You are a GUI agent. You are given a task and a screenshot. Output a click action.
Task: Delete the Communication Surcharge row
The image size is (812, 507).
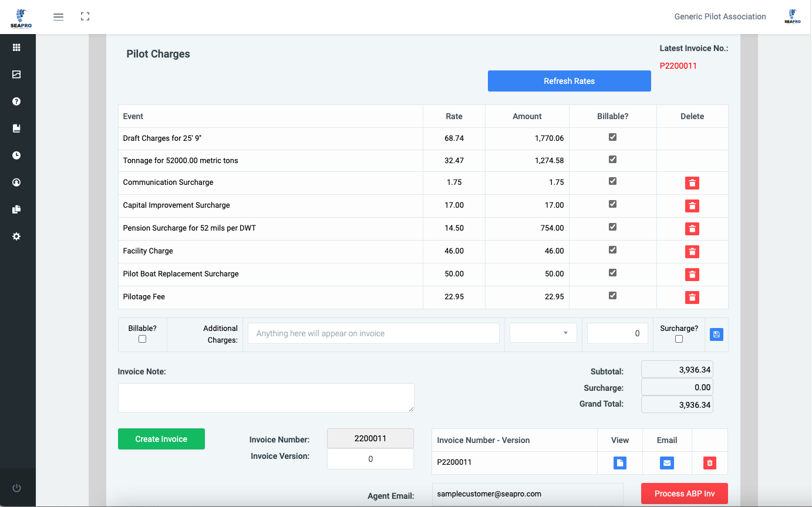click(692, 183)
